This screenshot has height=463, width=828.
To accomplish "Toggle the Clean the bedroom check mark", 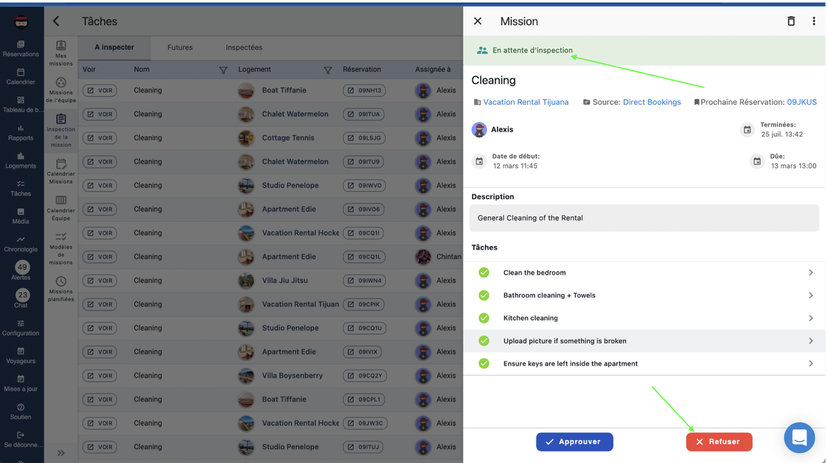I will point(484,272).
